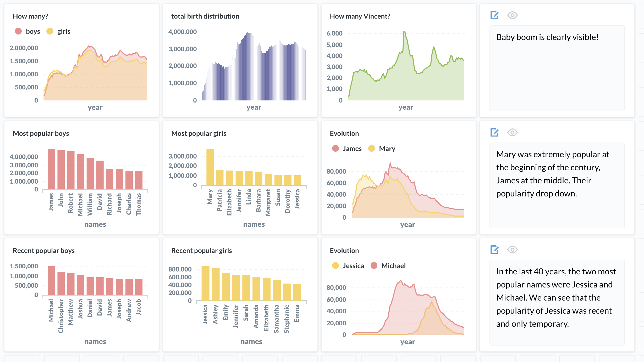This screenshot has width=644, height=362.
Task: Open the 'Most popular boys' card title
Action: (x=41, y=133)
